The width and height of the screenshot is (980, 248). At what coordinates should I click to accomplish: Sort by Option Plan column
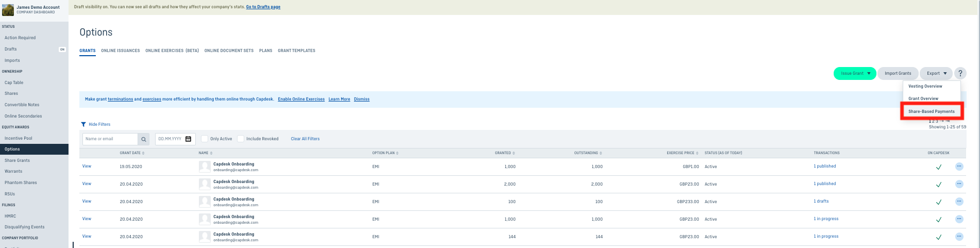pos(385,153)
